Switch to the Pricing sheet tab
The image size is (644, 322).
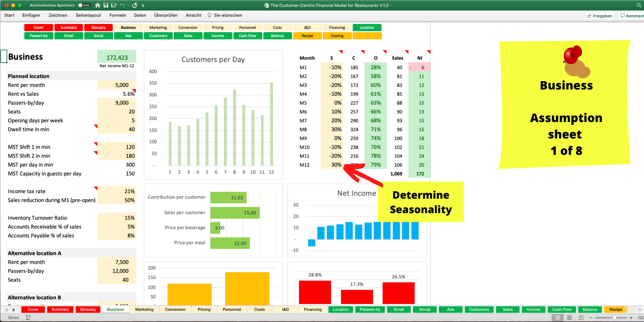[x=204, y=309]
